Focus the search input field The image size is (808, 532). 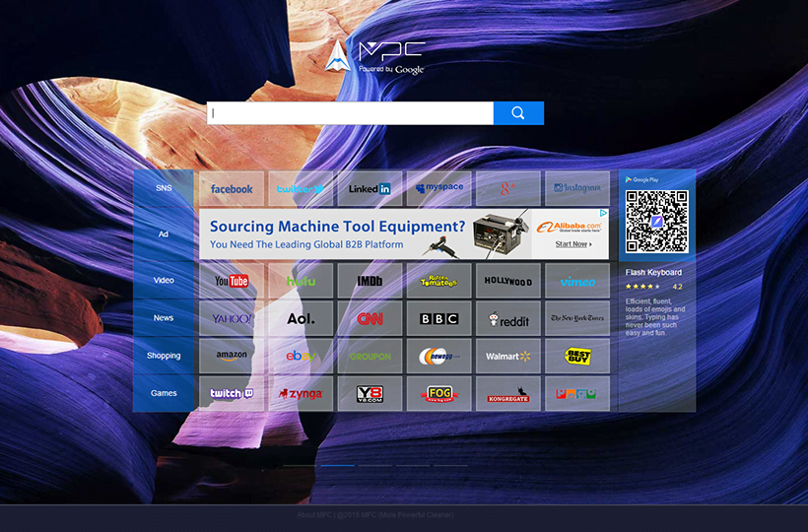pyautogui.click(x=351, y=112)
